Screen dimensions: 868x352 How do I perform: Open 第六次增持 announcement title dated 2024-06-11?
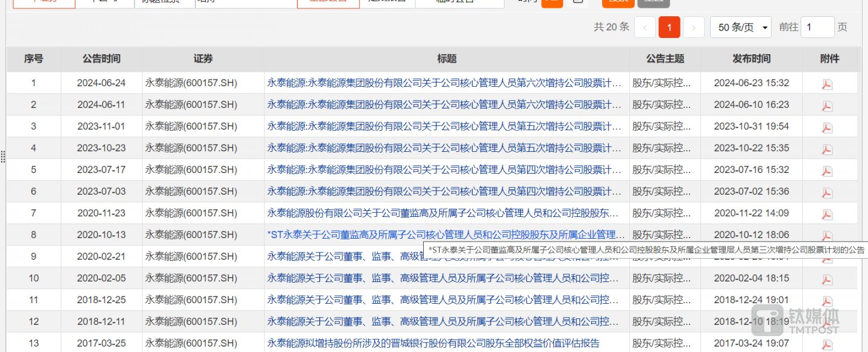444,105
